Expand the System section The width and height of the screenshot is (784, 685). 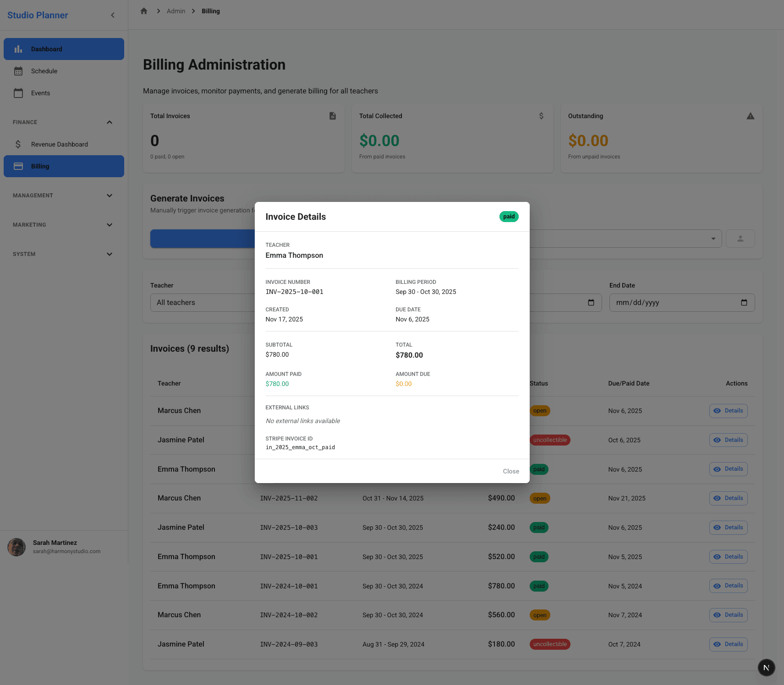coord(109,254)
